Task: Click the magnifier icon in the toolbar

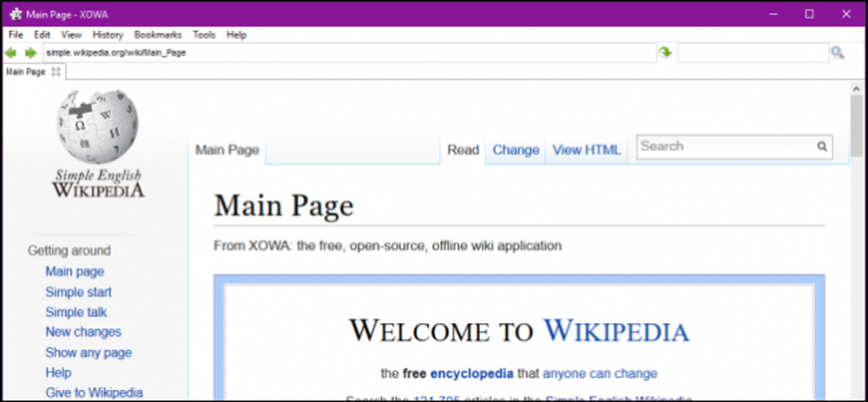Action: (838, 53)
